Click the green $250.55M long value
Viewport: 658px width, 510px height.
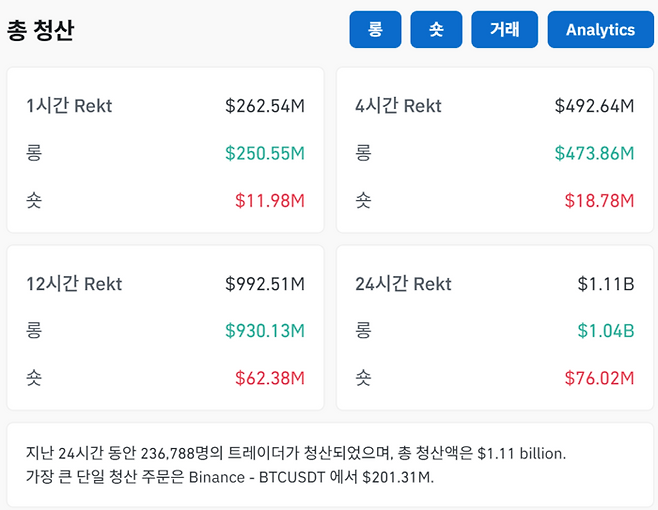click(264, 153)
